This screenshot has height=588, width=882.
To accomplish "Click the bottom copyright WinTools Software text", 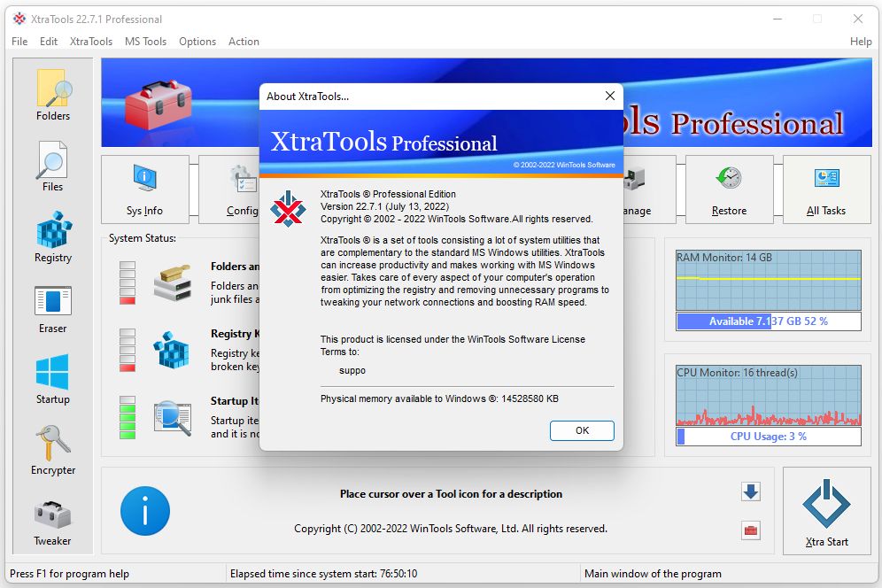I will [x=451, y=529].
